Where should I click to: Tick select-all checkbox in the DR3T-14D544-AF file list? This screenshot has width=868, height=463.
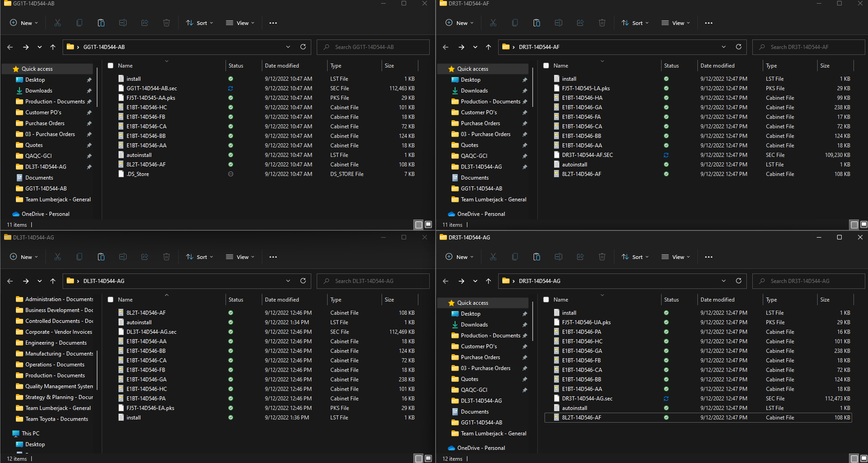[546, 66]
